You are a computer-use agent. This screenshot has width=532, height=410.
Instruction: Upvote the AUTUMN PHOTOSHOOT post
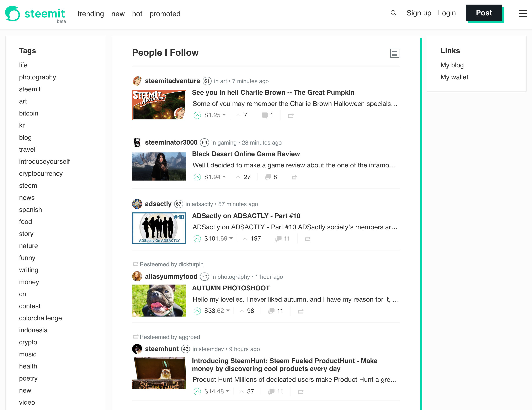click(197, 311)
